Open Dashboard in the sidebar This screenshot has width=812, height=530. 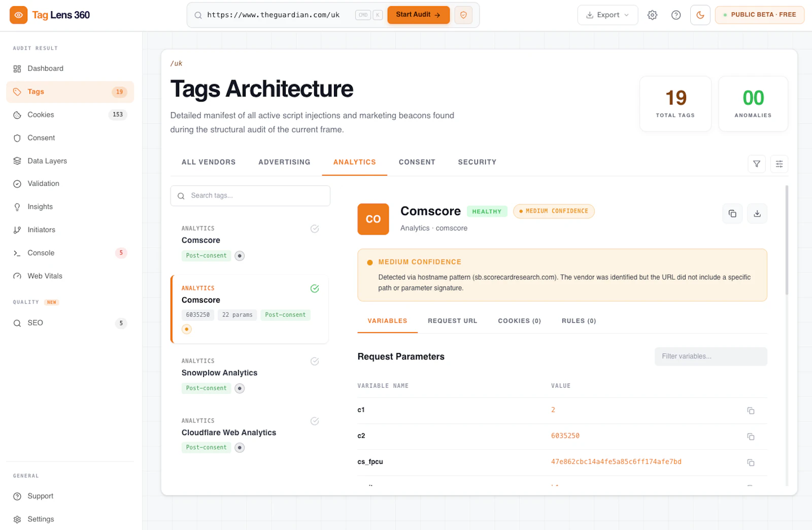point(70,69)
